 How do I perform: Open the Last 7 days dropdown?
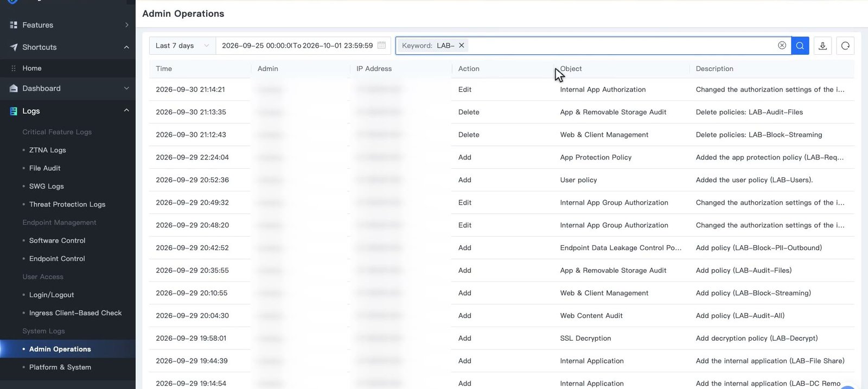pyautogui.click(x=182, y=46)
